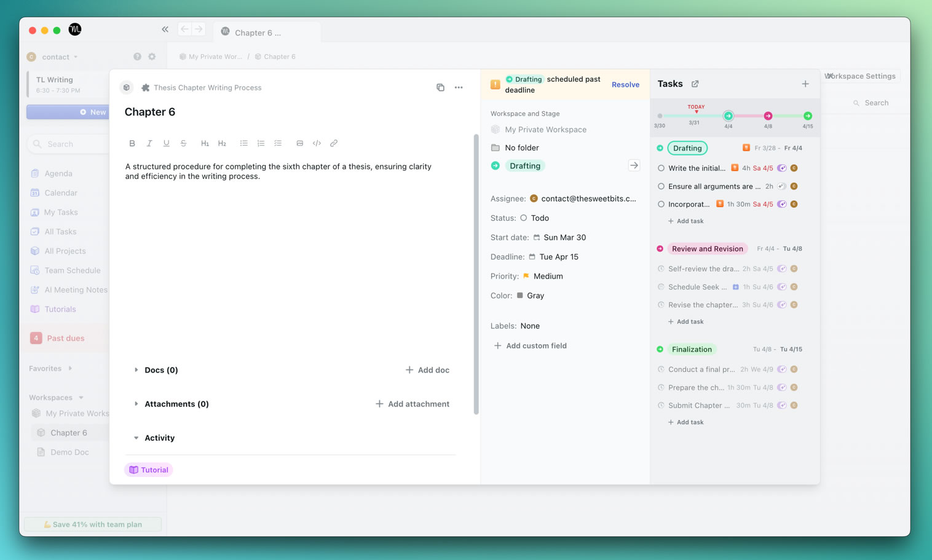Click the code block icon in toolbar

click(x=317, y=143)
